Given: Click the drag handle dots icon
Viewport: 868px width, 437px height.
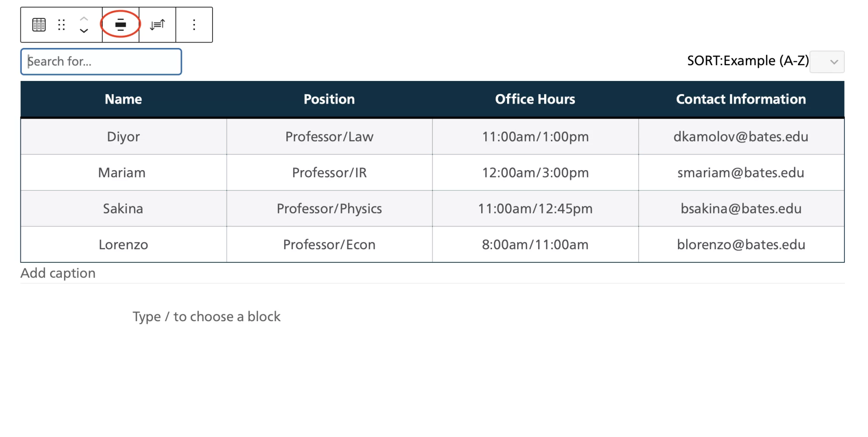Looking at the screenshot, I should click(62, 25).
